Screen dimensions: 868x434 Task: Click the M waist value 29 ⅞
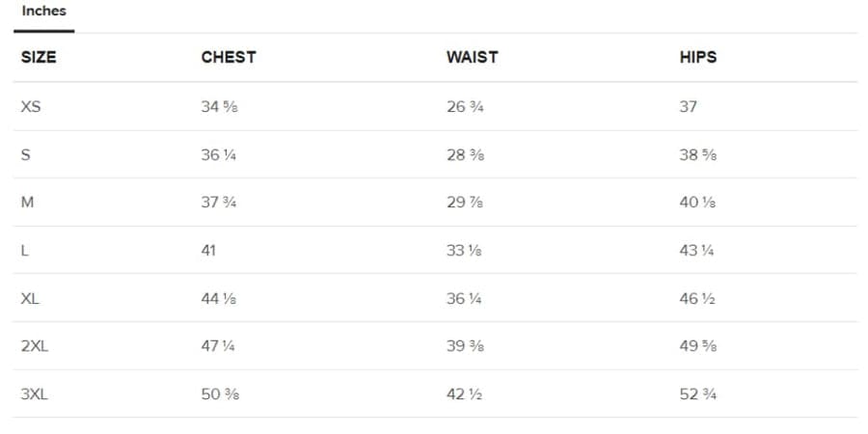[464, 203]
